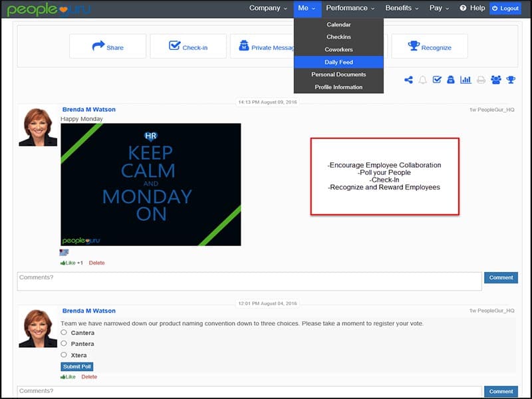Click the check-in filter icon
The width and height of the screenshot is (532, 399).
(437, 80)
